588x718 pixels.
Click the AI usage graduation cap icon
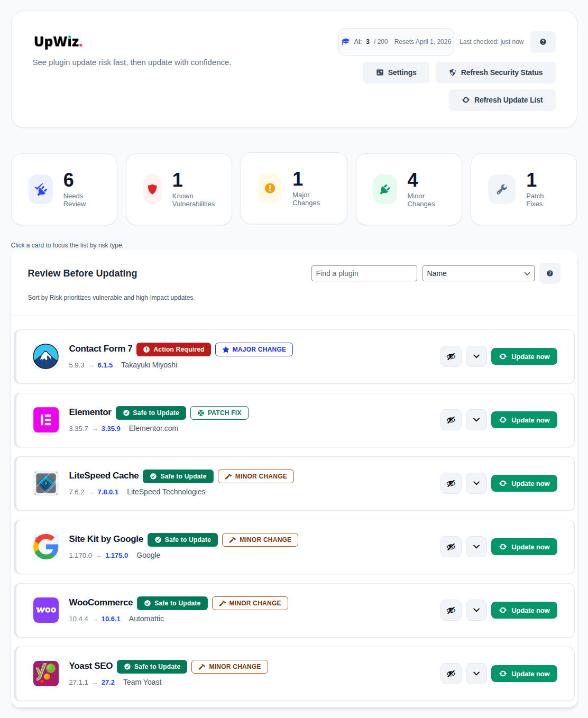346,42
